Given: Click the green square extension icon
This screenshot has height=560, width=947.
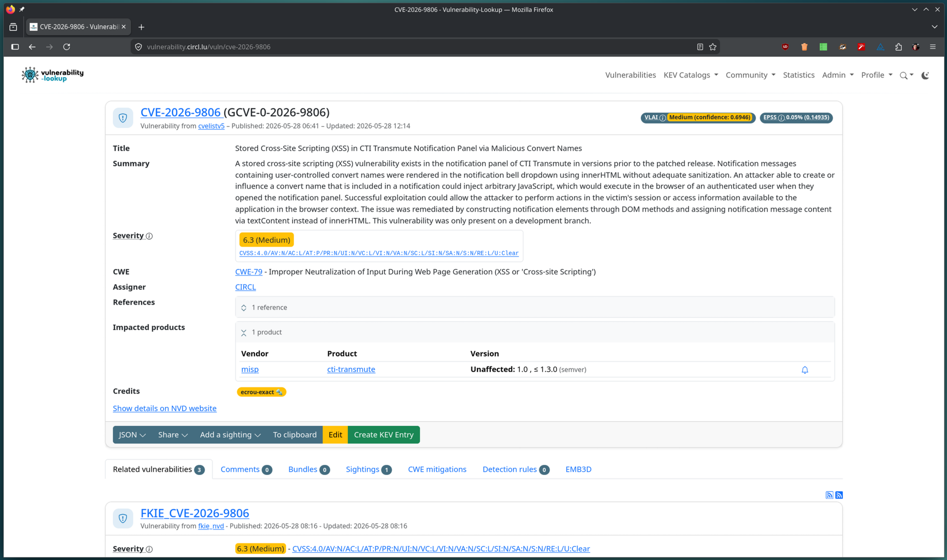Looking at the screenshot, I should coord(823,47).
